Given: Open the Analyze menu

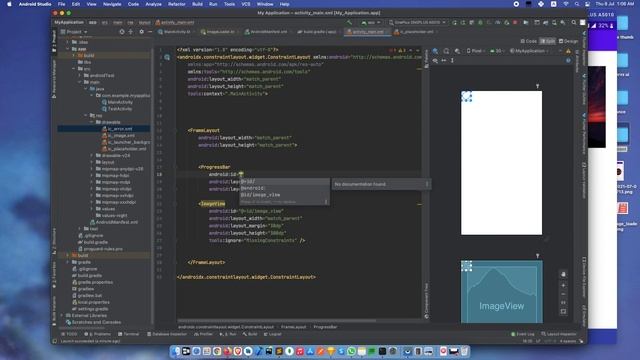Looking at the screenshot, I should (153, 4).
